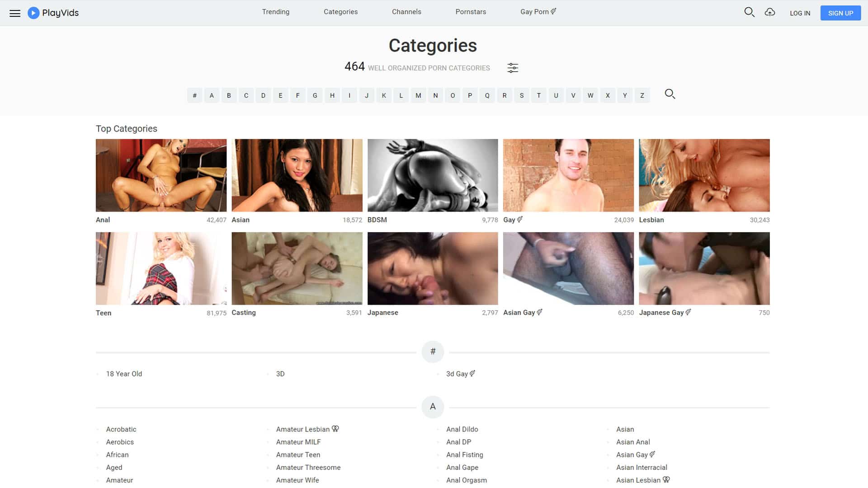Click the PlayVids logo icon
The width and height of the screenshot is (868, 488).
tap(33, 13)
